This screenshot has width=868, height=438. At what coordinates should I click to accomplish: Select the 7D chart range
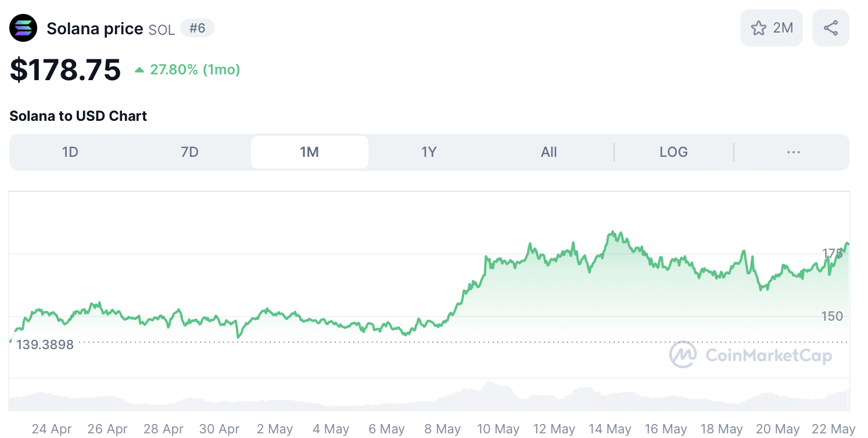pos(190,152)
